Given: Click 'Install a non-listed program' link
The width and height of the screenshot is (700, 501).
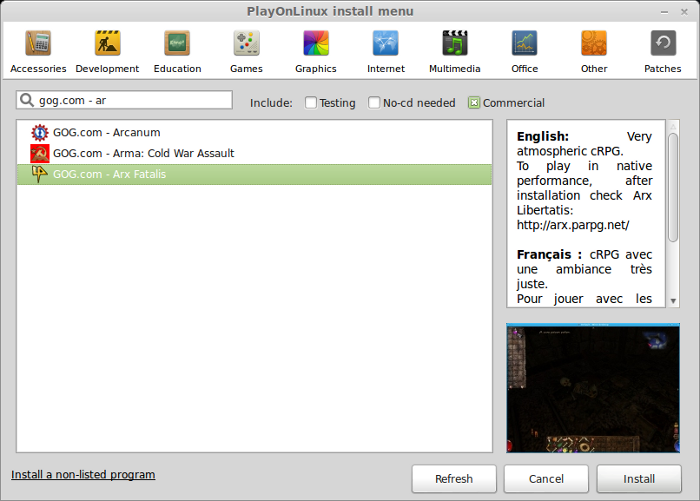Looking at the screenshot, I should pyautogui.click(x=83, y=474).
